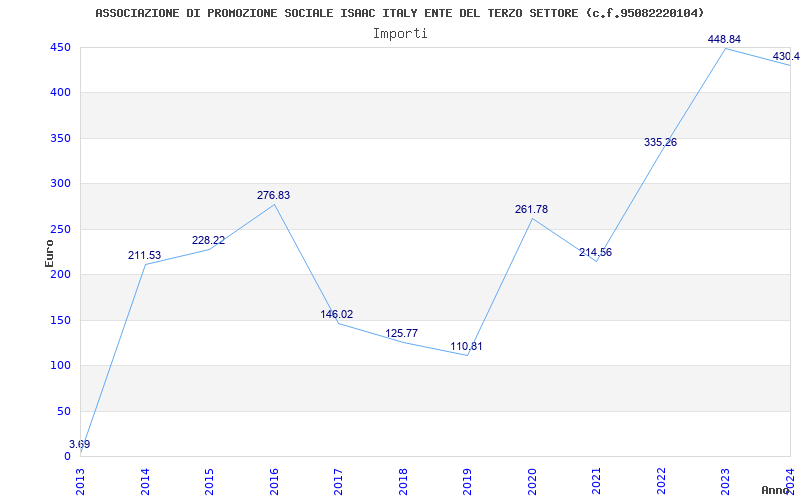Viewport: 800px width, 500px height.
Task: Click the 261.78 data label
Action: (531, 209)
